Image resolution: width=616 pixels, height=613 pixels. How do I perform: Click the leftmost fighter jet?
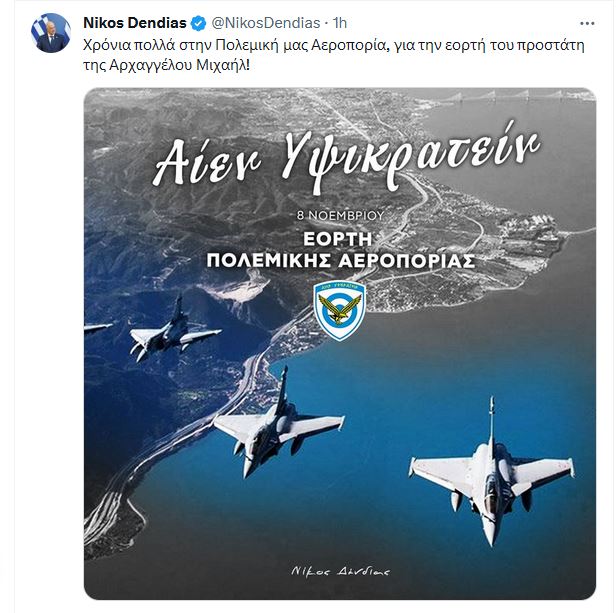pyautogui.click(x=172, y=331)
